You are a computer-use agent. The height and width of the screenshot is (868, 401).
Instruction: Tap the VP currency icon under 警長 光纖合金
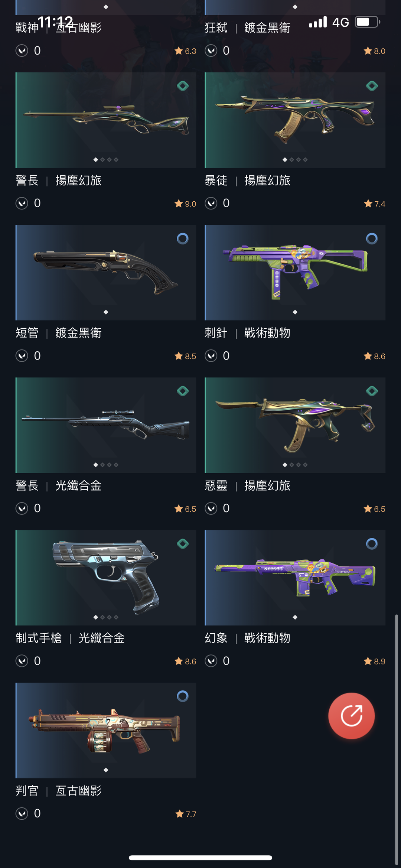(x=22, y=508)
